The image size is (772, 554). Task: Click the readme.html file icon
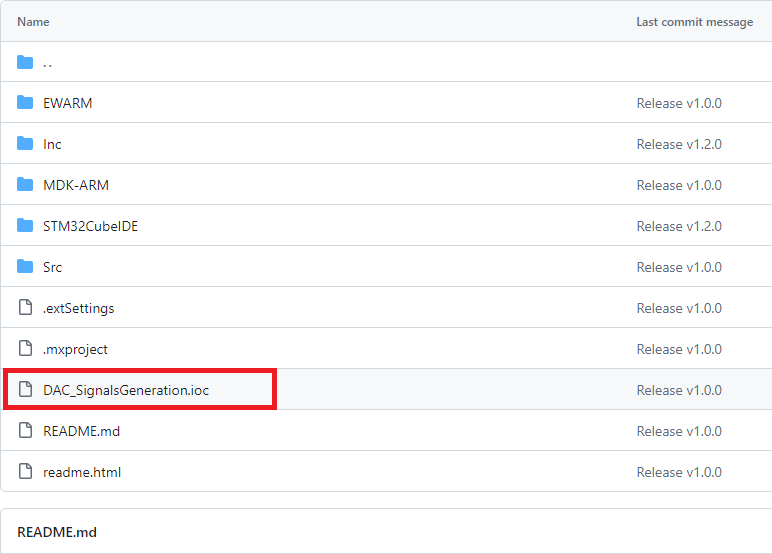[x=25, y=472]
